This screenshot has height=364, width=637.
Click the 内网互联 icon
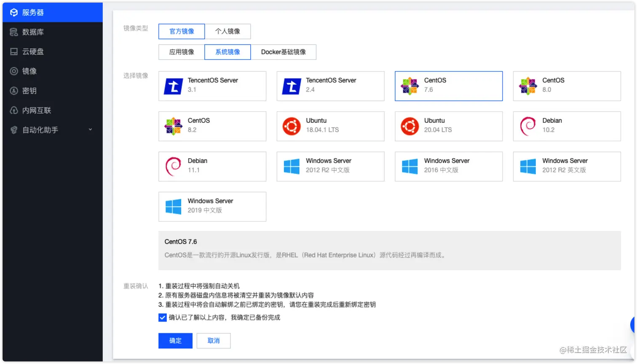14,110
